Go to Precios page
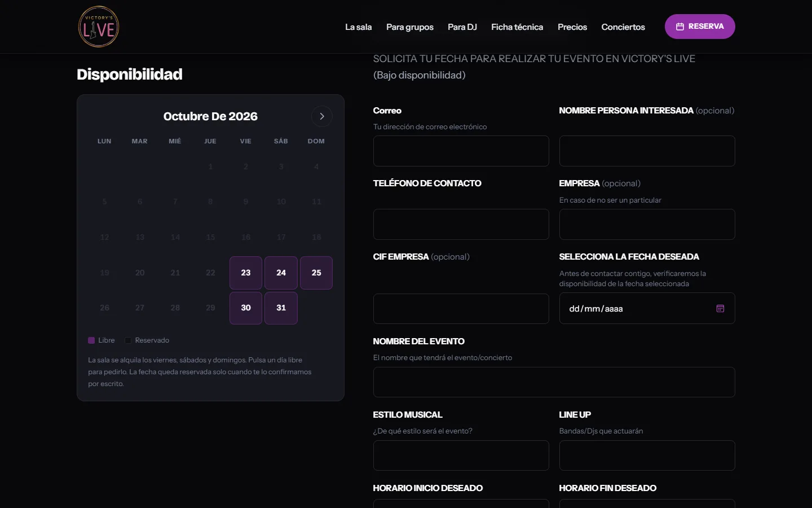Viewport: 812px width, 508px height. [572, 27]
